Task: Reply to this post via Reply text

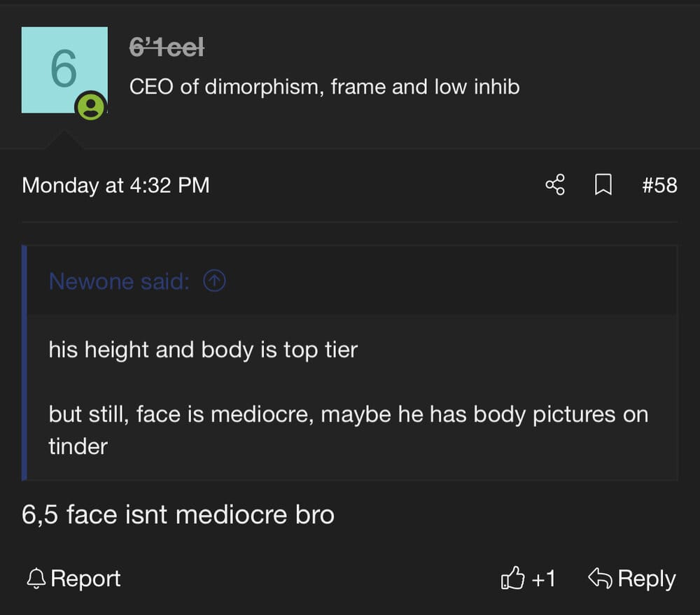Action: tap(647, 579)
